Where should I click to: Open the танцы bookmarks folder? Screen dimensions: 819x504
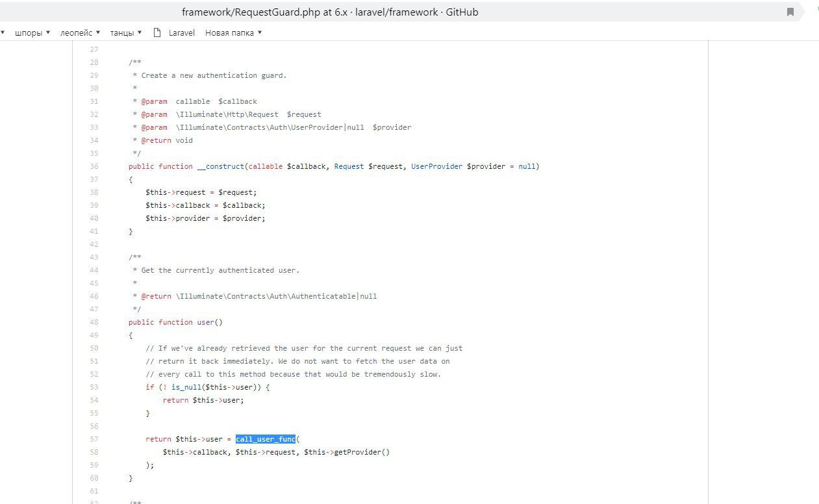[x=125, y=32]
